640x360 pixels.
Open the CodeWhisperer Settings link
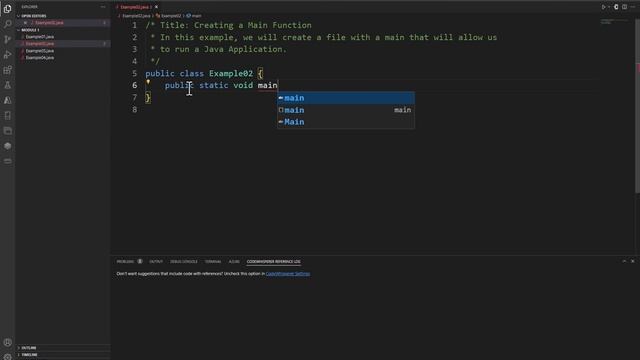click(x=288, y=274)
